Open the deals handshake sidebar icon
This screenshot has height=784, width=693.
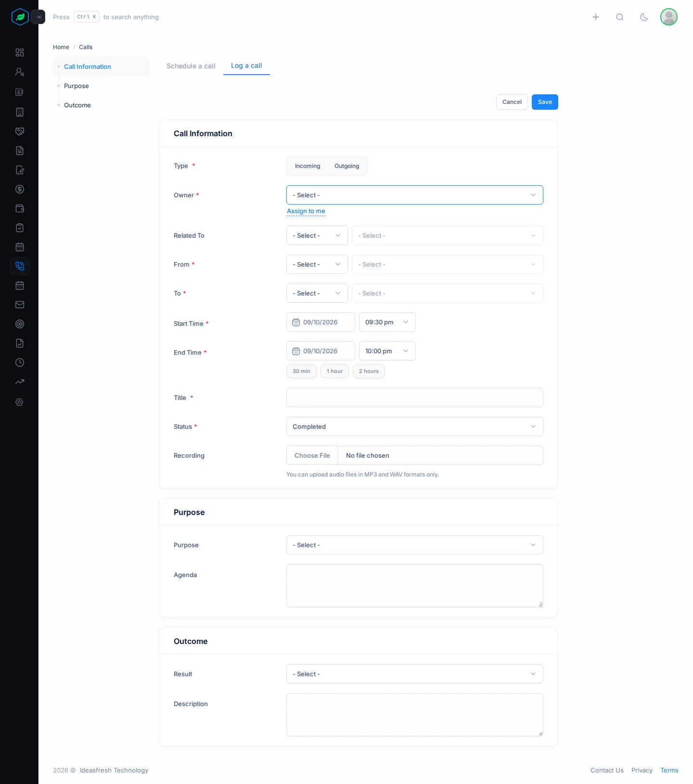click(20, 131)
